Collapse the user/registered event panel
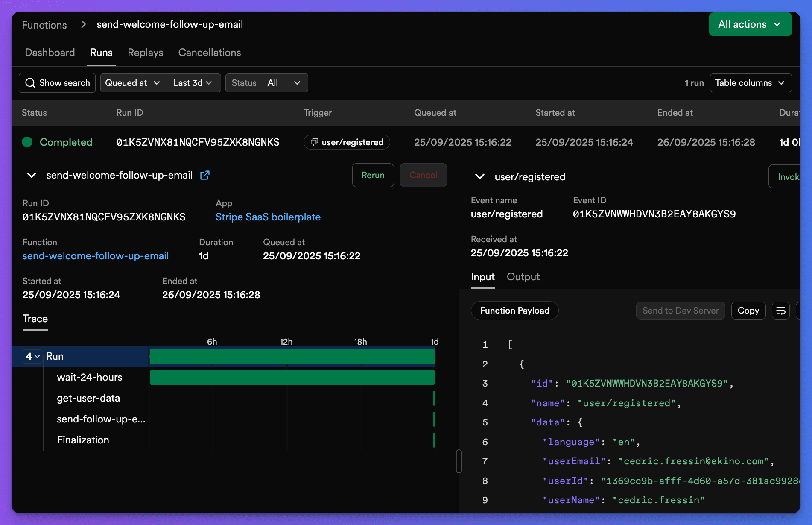The width and height of the screenshot is (812, 525). (x=479, y=176)
